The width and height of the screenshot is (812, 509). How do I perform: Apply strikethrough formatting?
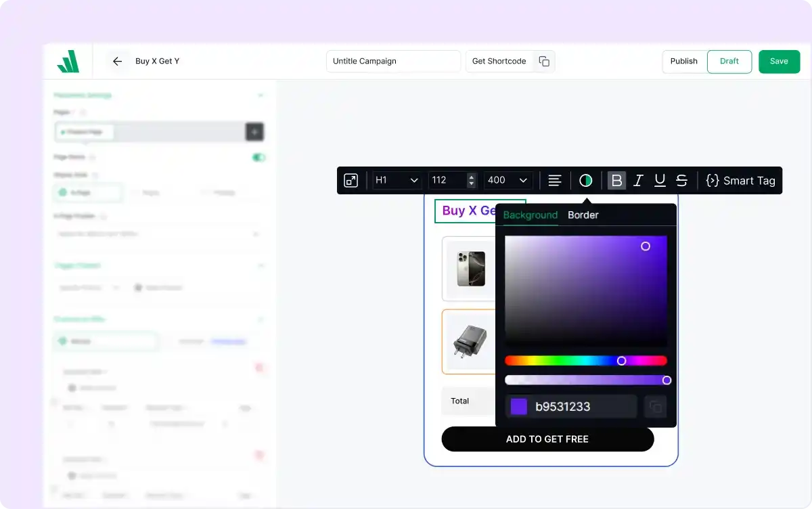[681, 180]
